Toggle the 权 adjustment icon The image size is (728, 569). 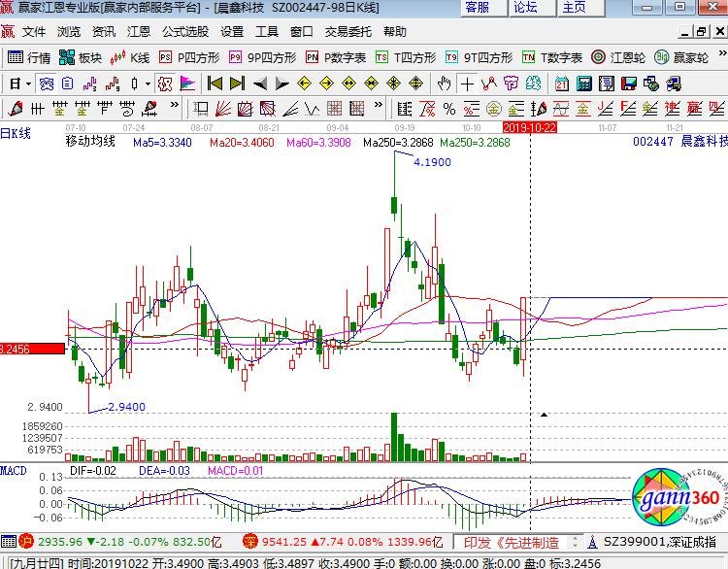tap(165, 84)
